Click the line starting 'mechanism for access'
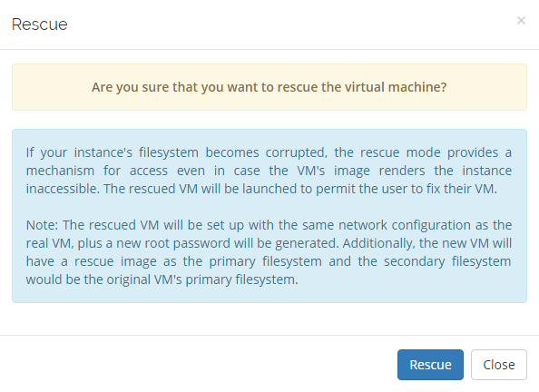539x392 pixels. click(269, 171)
